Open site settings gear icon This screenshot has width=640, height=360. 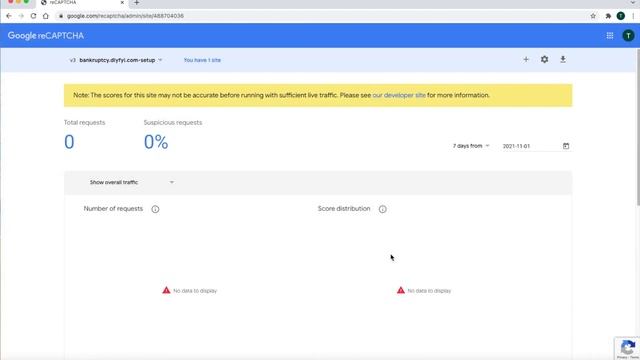click(544, 60)
